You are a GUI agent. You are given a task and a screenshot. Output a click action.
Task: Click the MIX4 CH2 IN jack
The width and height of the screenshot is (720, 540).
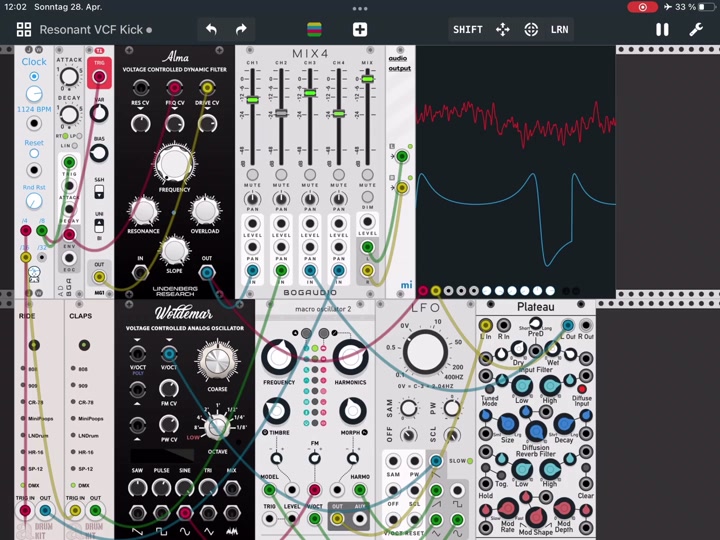(281, 270)
